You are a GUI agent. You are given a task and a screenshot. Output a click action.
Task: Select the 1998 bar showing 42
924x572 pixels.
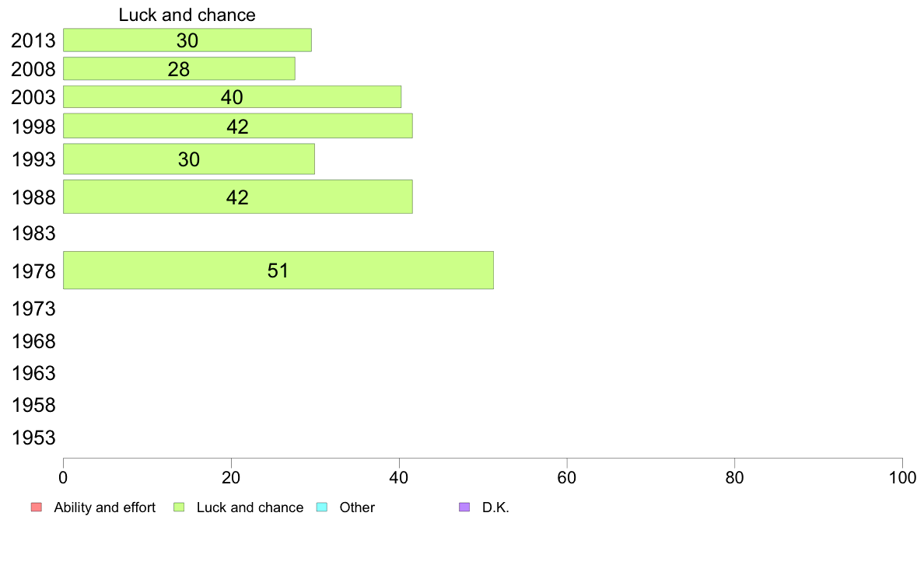pyautogui.click(x=237, y=126)
